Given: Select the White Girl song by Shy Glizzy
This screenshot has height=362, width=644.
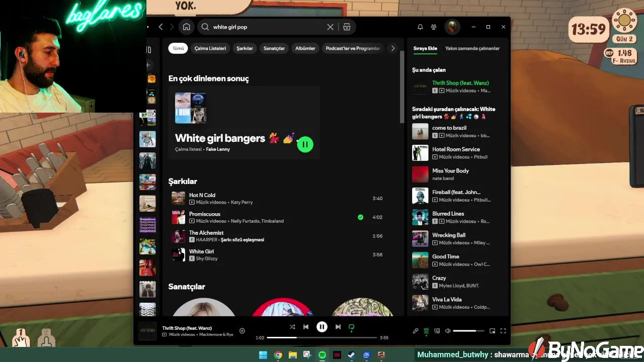Looking at the screenshot, I should click(277, 254).
